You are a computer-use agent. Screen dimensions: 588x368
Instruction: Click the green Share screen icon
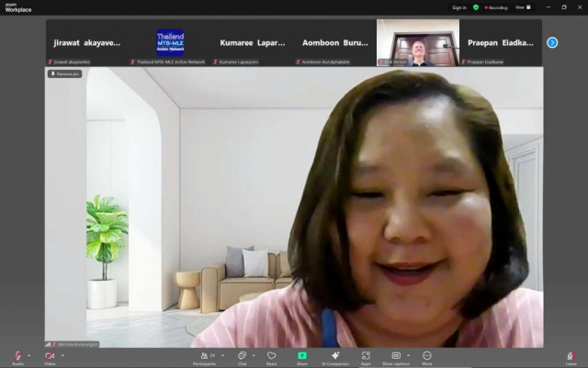[301, 355]
